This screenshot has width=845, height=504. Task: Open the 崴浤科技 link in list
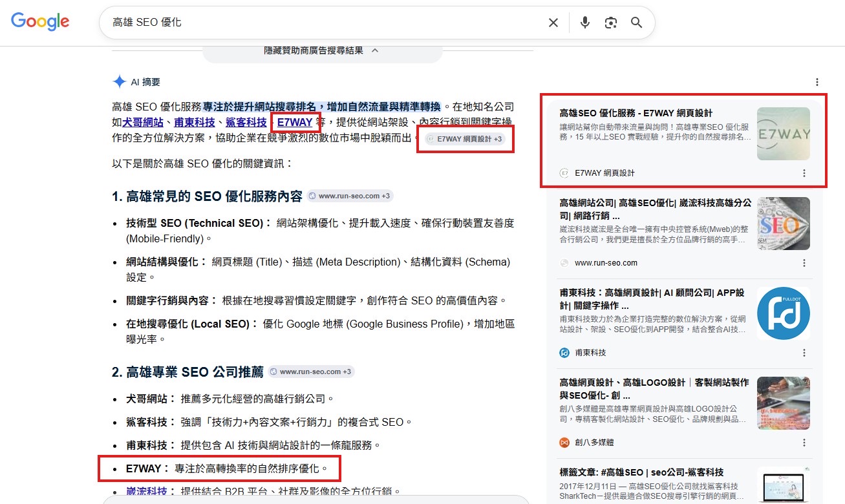coord(147,492)
